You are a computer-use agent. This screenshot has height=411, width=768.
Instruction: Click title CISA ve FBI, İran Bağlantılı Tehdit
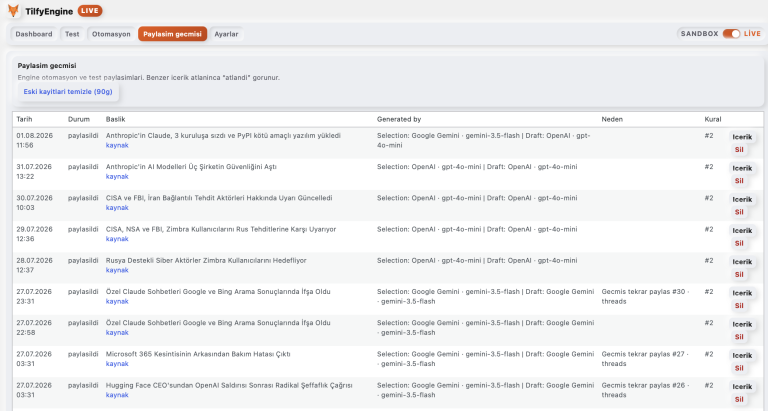(219, 198)
